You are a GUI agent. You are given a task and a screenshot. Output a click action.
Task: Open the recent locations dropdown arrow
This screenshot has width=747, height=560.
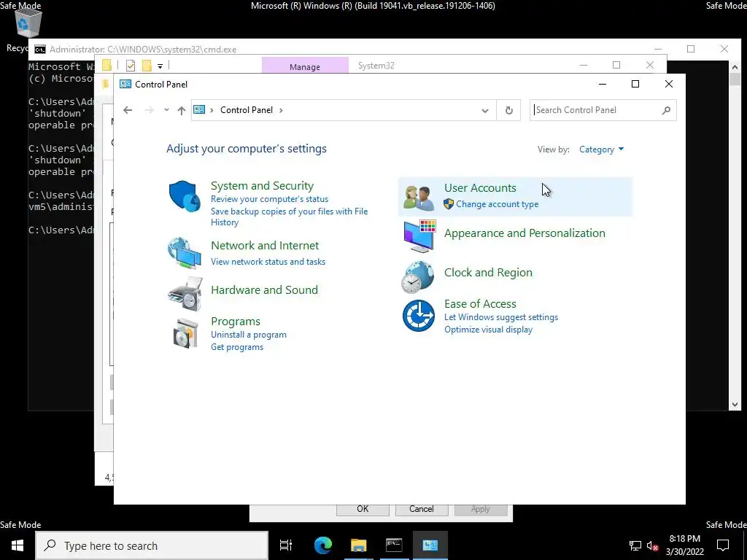(x=166, y=110)
